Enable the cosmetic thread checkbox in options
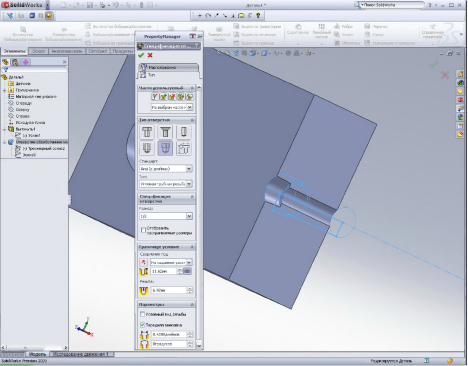This screenshot has height=366, width=468. [142, 314]
